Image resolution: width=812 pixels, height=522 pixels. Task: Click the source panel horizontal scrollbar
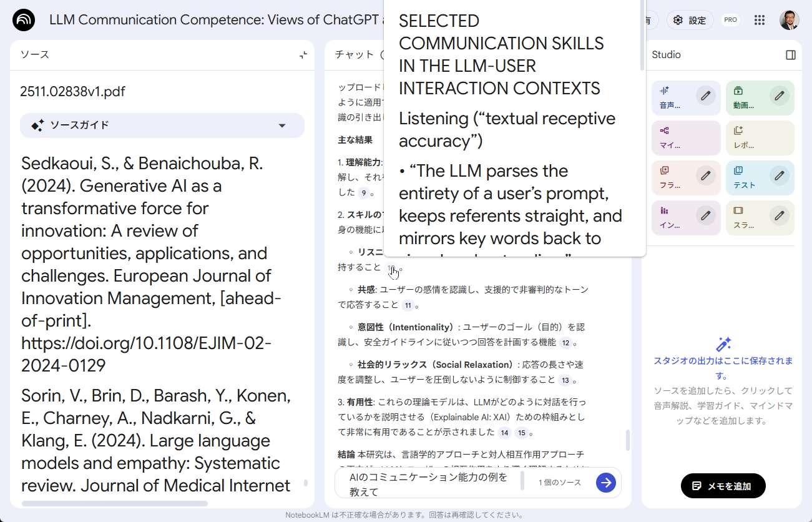point(115,503)
